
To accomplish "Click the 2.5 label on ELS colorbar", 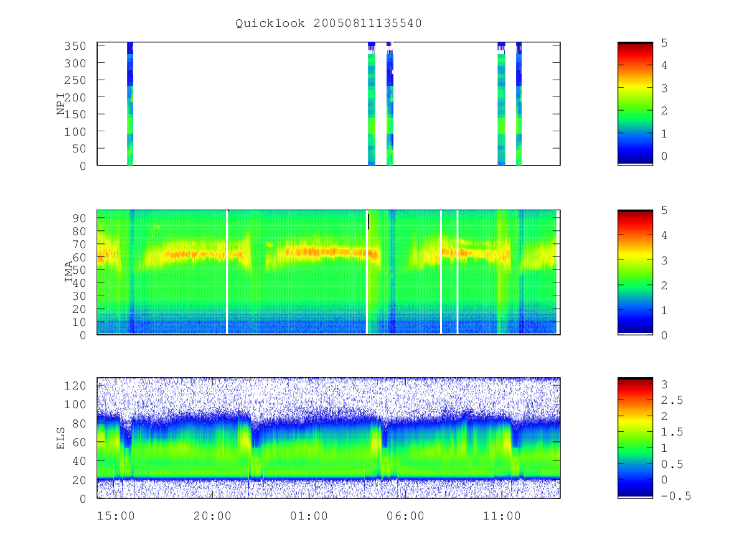I will [x=671, y=399].
